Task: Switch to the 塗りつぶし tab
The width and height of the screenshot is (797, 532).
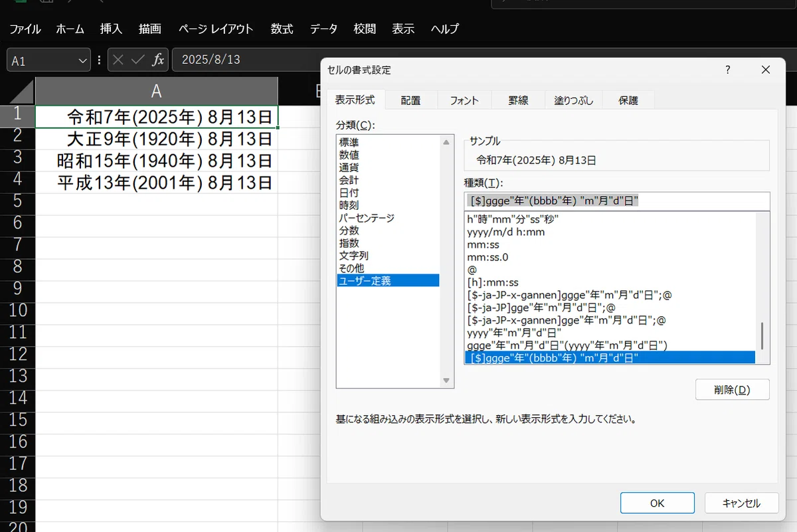Action: click(574, 100)
